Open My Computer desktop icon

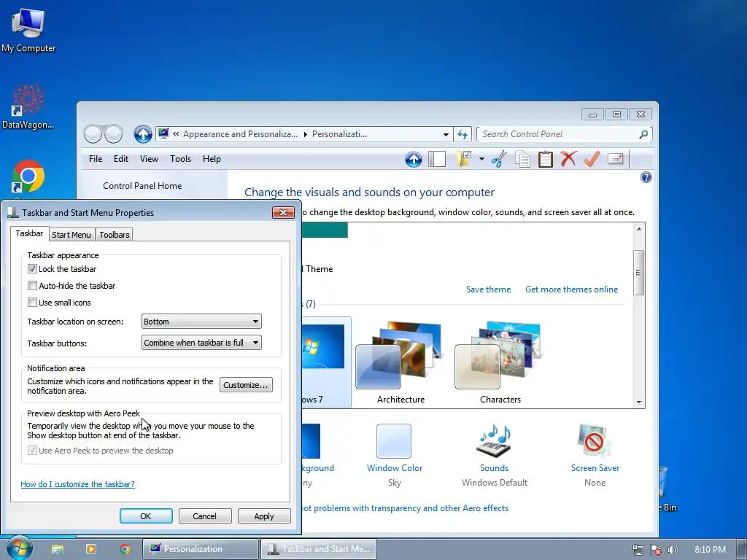[x=28, y=29]
